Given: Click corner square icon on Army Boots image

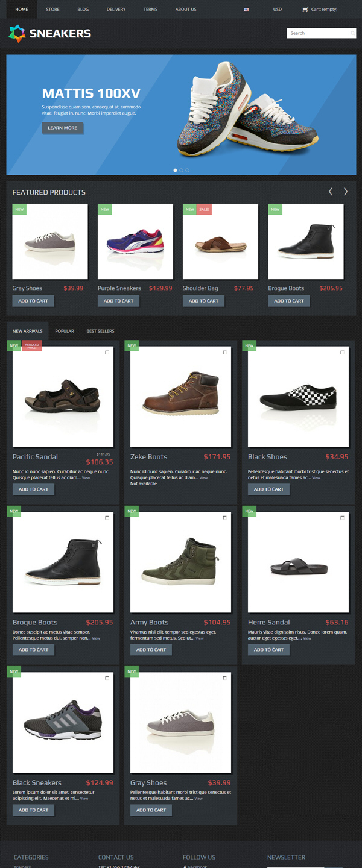Looking at the screenshot, I should 224,518.
